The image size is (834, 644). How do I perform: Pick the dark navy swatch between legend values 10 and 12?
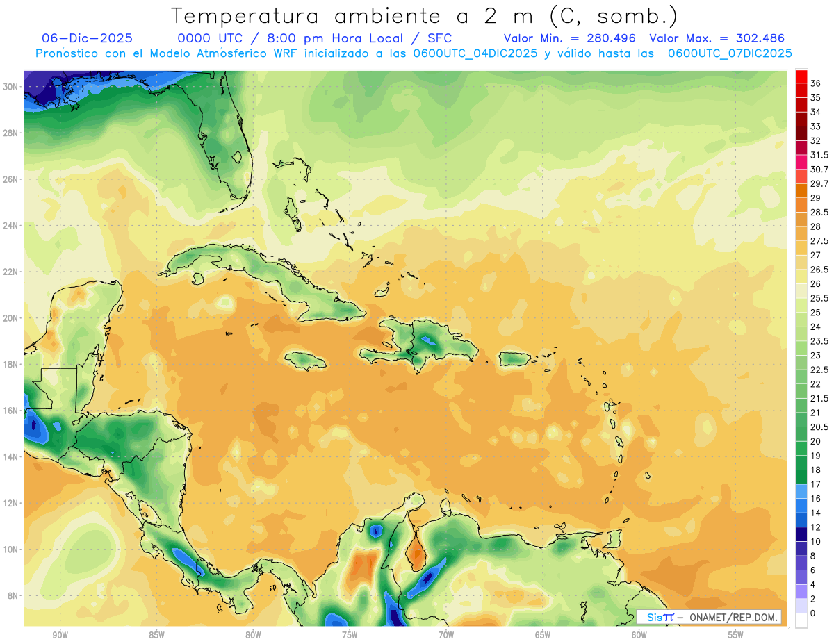tap(801, 534)
